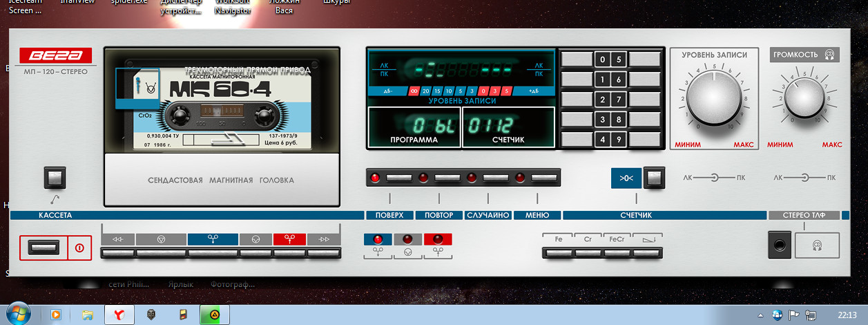868x325 pixels.
Task: Click the red power symbol icon
Action: pyautogui.click(x=79, y=248)
